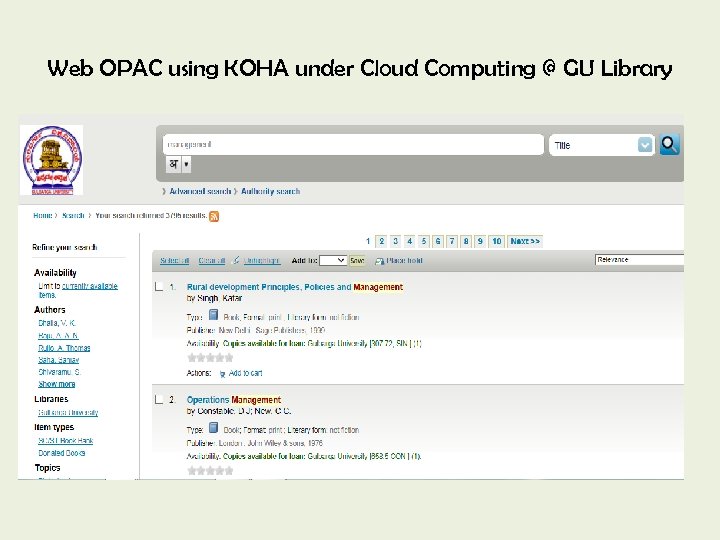
Task: Go to results page 3
Action: pyautogui.click(x=395, y=241)
